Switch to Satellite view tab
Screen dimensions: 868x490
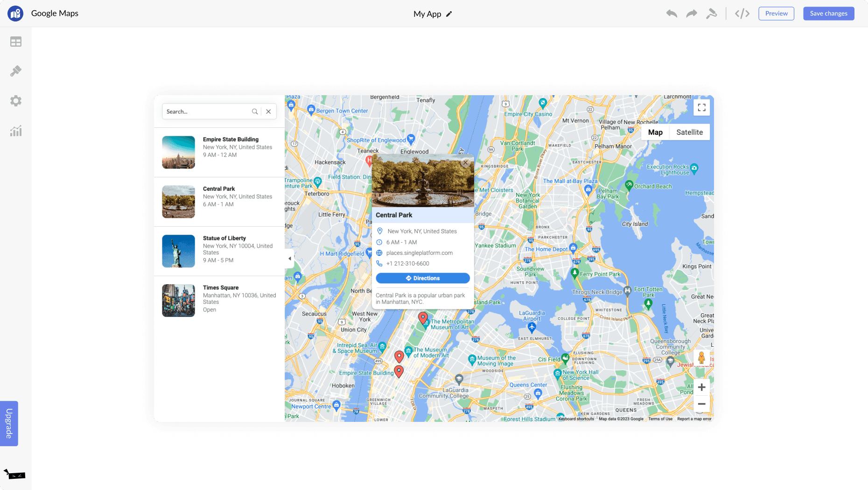689,133
